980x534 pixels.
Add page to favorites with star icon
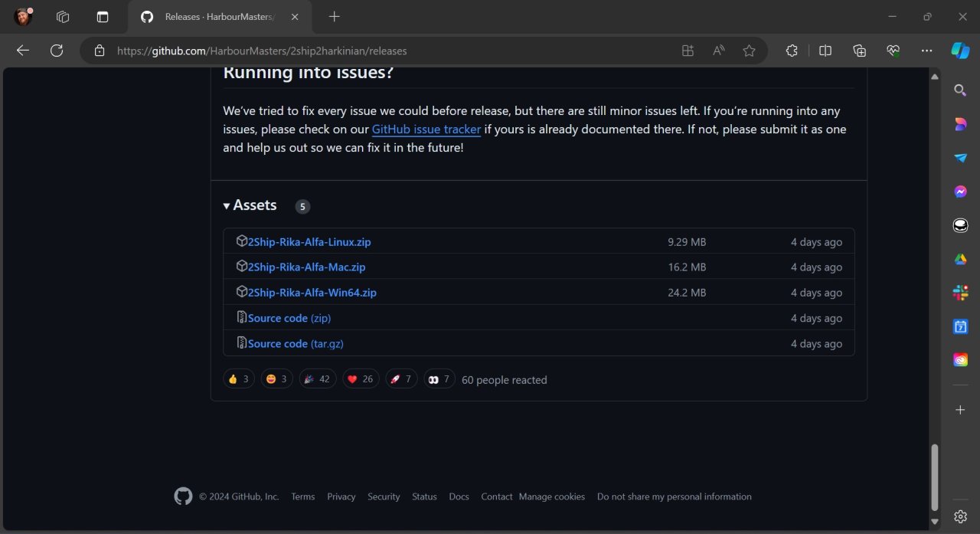pyautogui.click(x=749, y=51)
